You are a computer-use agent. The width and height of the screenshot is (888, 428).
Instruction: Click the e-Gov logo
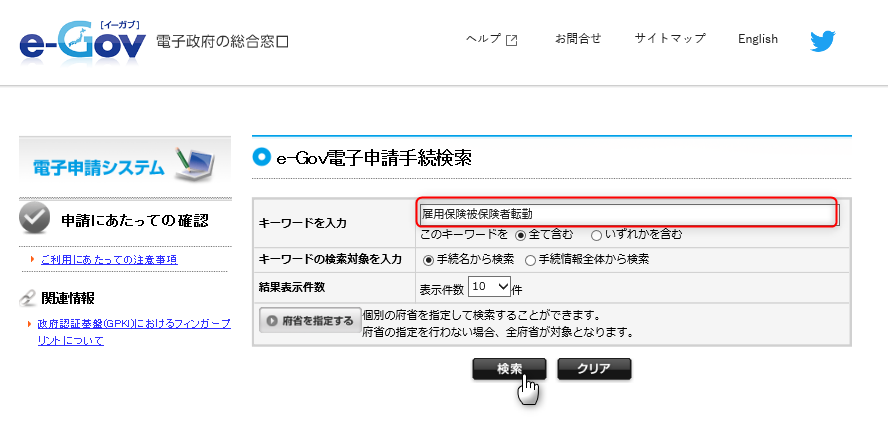point(83,41)
